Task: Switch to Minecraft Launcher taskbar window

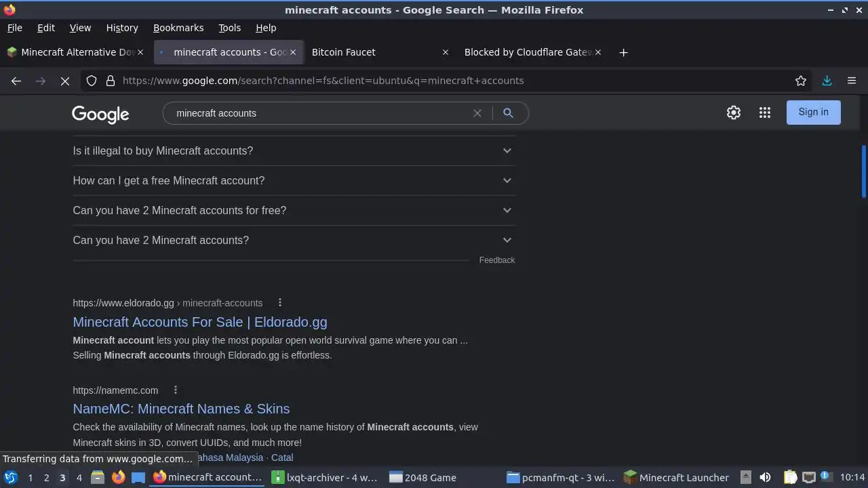Action: coord(678,477)
